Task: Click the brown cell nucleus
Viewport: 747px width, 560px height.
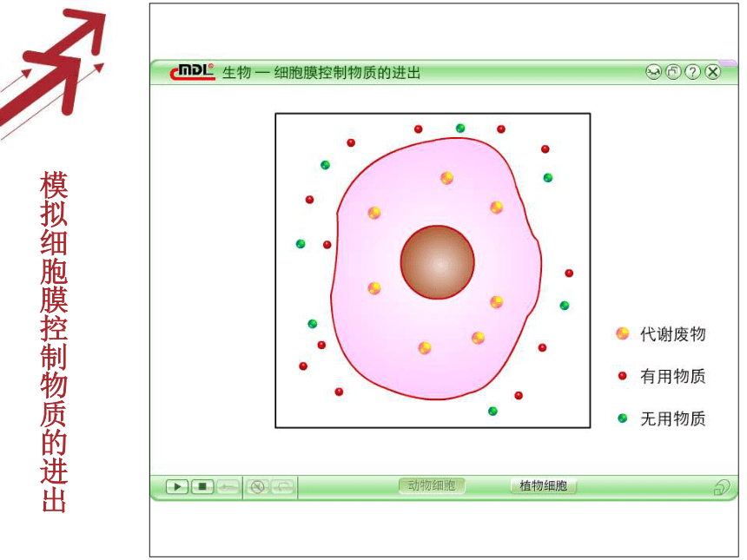Action: click(437, 262)
